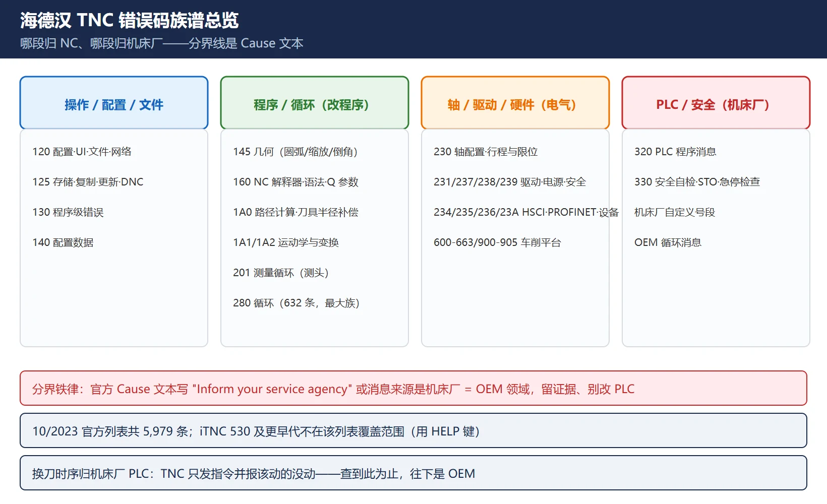Click the title 海德汉 TNC 错误码族谱总览
The image size is (827, 504).
130,20
